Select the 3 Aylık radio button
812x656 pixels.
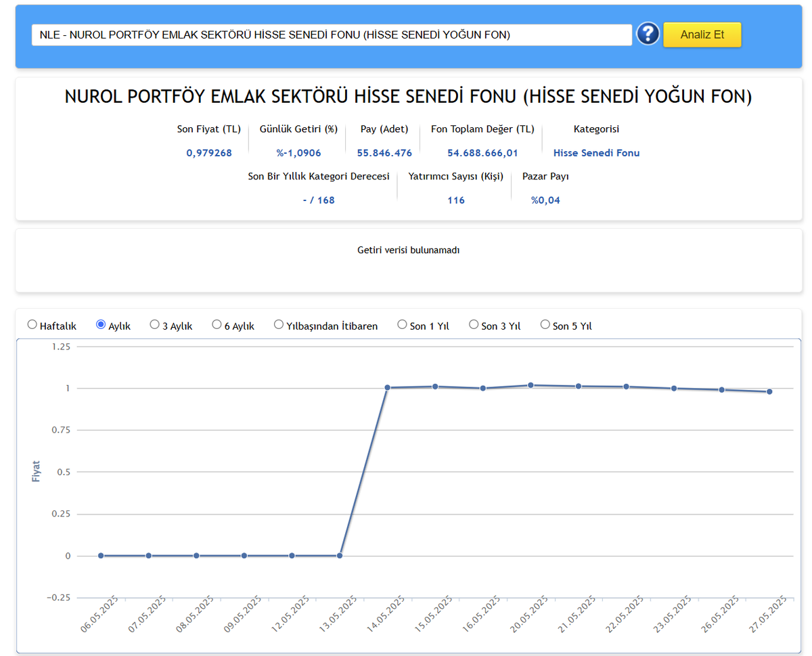pos(154,324)
